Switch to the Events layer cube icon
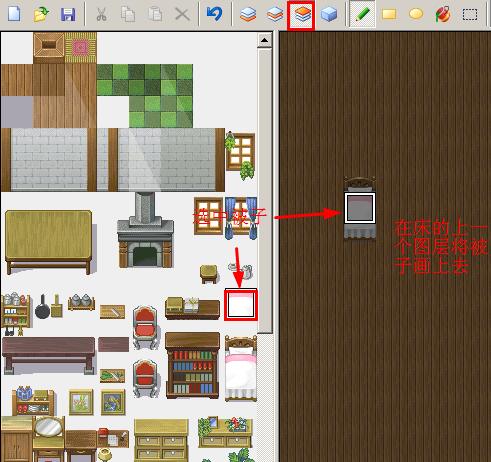Screen dimensions: 491x462 (x=329, y=14)
